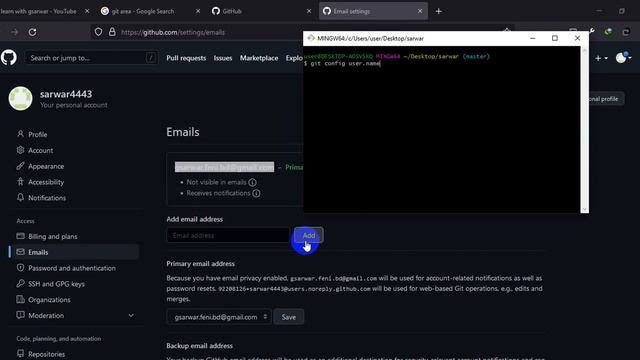Click the info icon beside Receives notifications
The image size is (640, 360).
[256, 193]
